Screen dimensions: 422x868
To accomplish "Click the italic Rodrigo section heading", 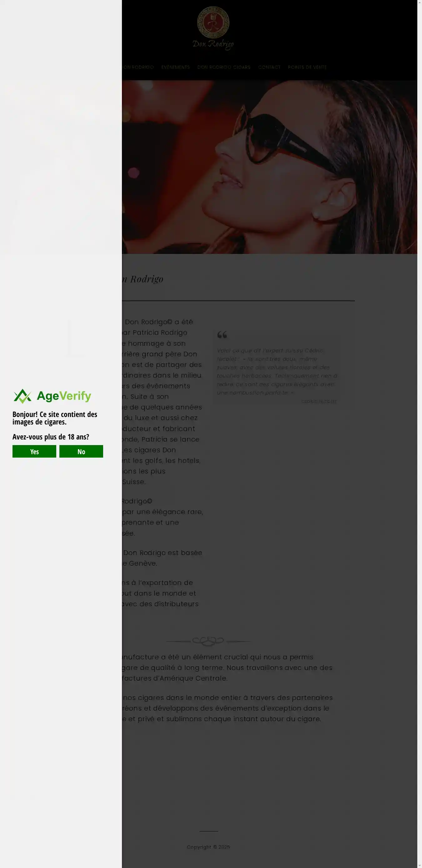I will tap(143, 279).
